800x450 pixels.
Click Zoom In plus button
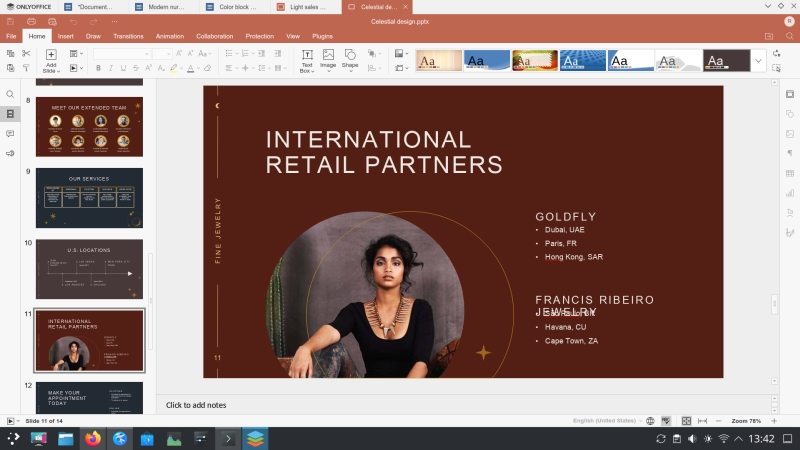coord(774,421)
